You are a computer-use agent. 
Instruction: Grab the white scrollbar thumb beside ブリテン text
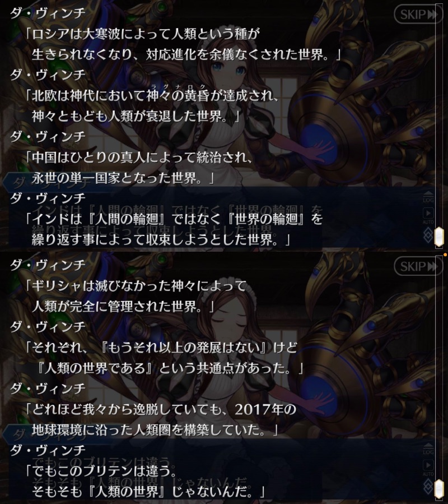pos(439,489)
